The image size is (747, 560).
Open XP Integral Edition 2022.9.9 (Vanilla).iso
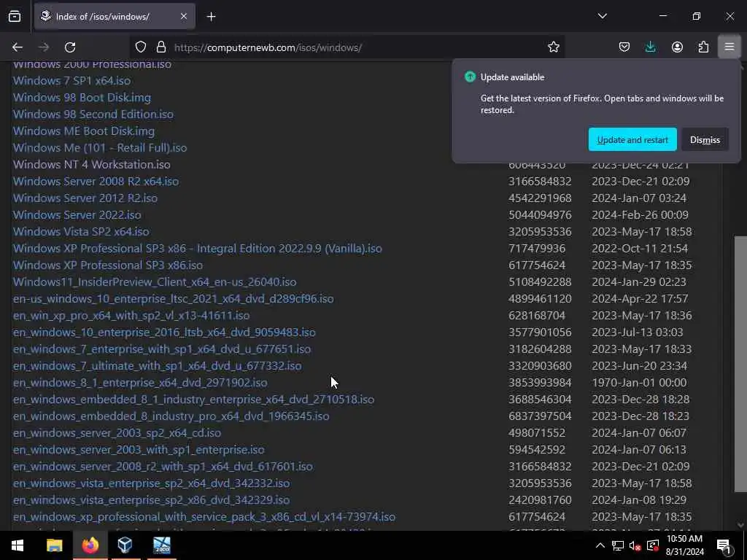197,248
